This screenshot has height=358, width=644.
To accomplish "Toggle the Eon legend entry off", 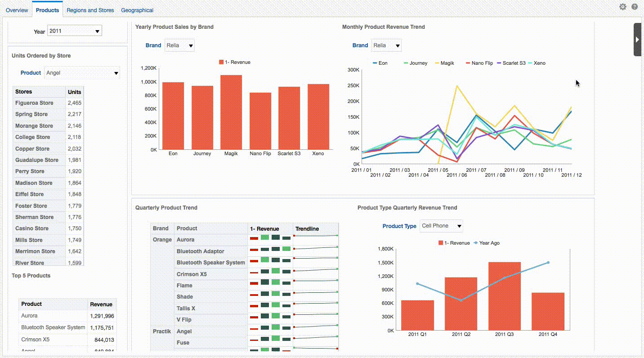I will pyautogui.click(x=379, y=63).
